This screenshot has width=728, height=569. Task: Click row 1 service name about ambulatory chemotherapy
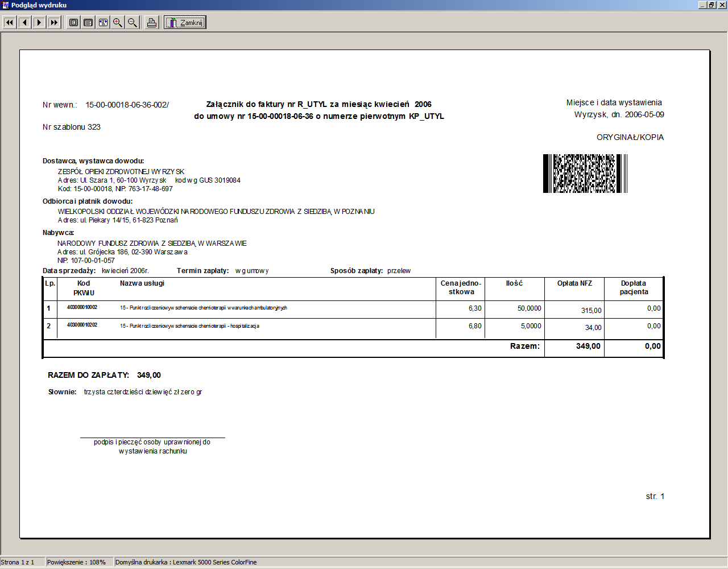tap(204, 308)
